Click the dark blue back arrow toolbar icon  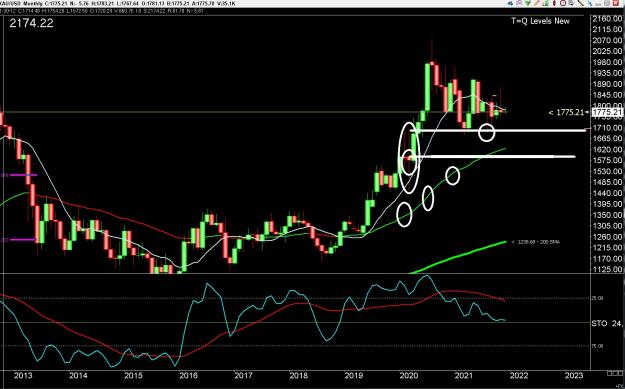click(x=510, y=3)
